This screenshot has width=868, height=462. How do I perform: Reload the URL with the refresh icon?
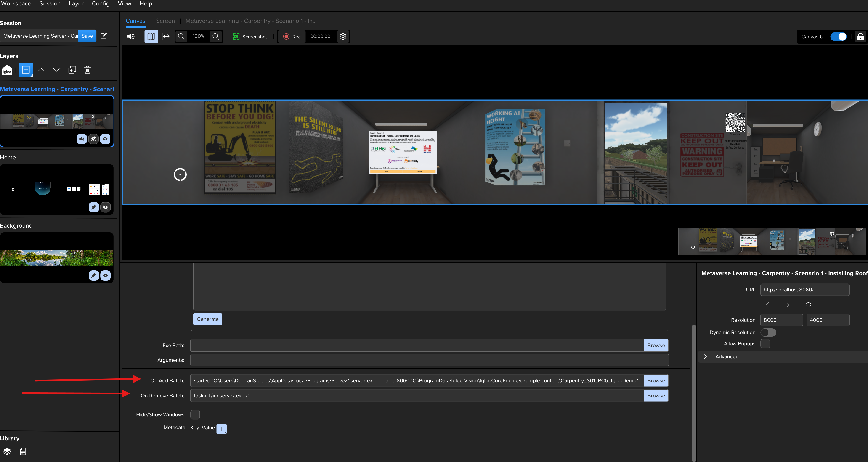(x=808, y=305)
